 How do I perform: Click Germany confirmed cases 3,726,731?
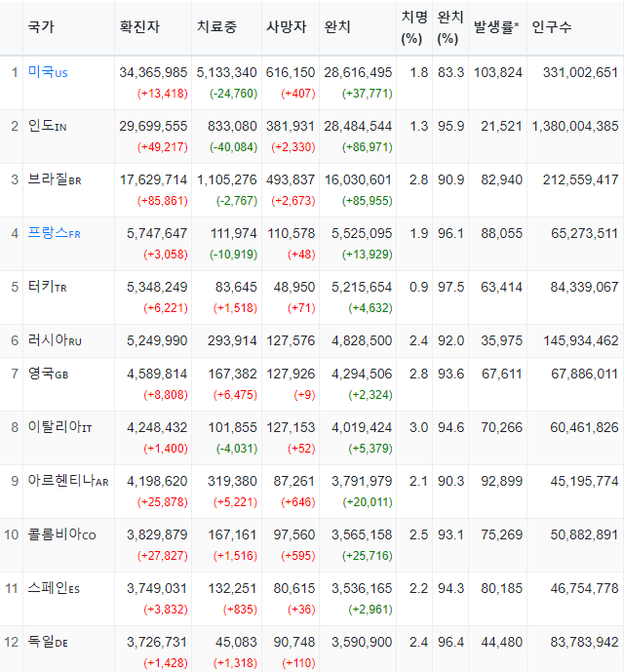coord(157,642)
